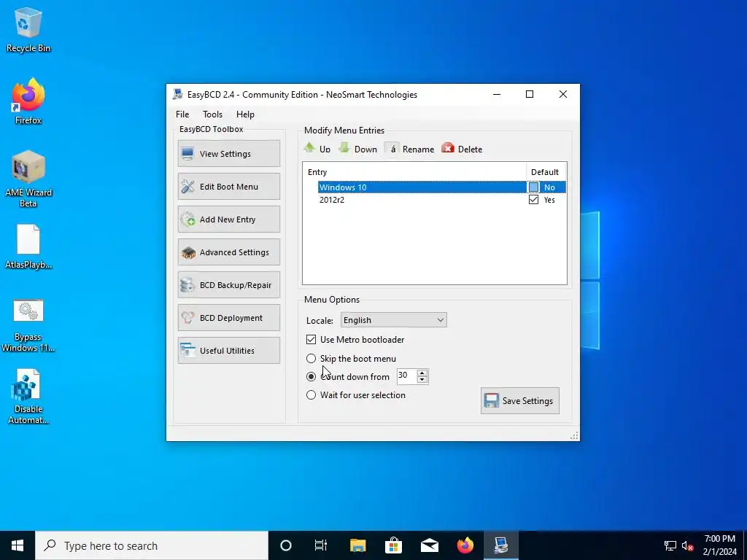Open Mail app from taskbar
This screenshot has height=560, width=747.
point(429,545)
